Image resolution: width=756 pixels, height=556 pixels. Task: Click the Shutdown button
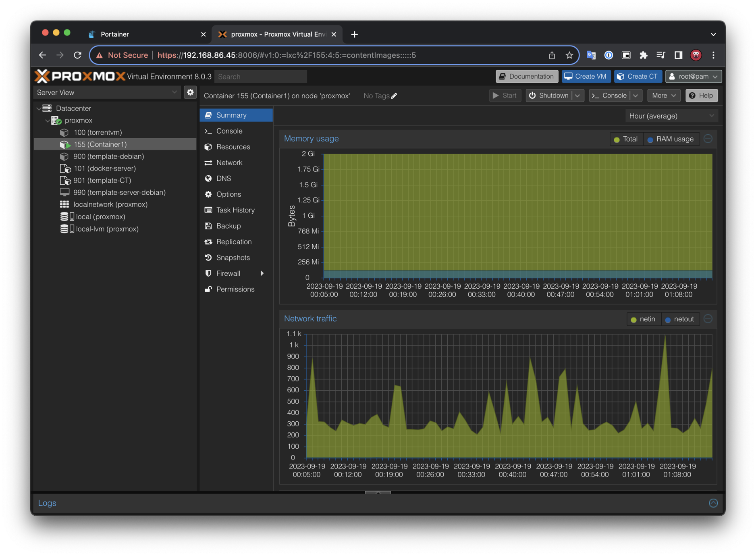(x=549, y=96)
